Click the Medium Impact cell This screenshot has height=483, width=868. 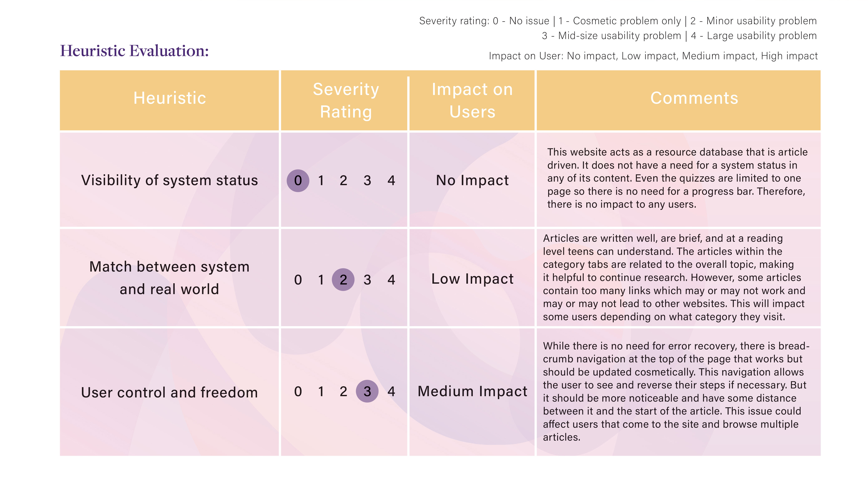(x=472, y=391)
